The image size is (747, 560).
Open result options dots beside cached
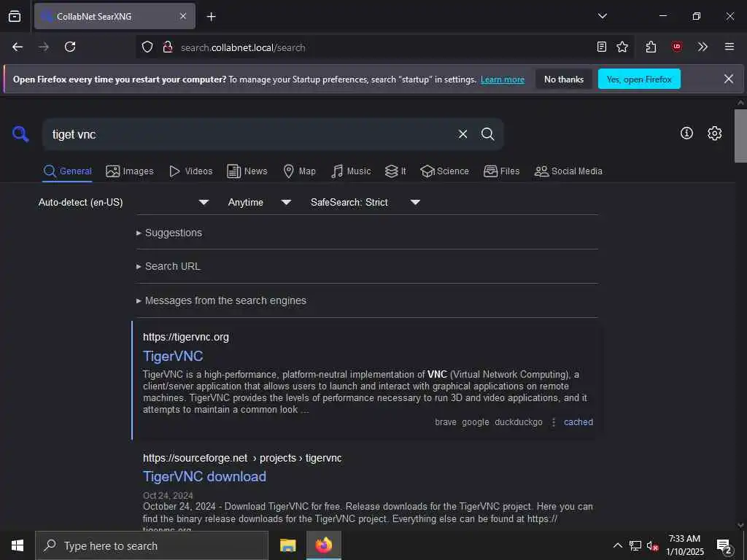pos(554,422)
